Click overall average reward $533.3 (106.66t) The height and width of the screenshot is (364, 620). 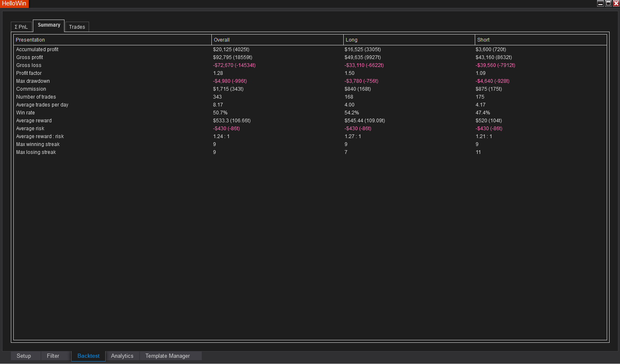tap(232, 121)
